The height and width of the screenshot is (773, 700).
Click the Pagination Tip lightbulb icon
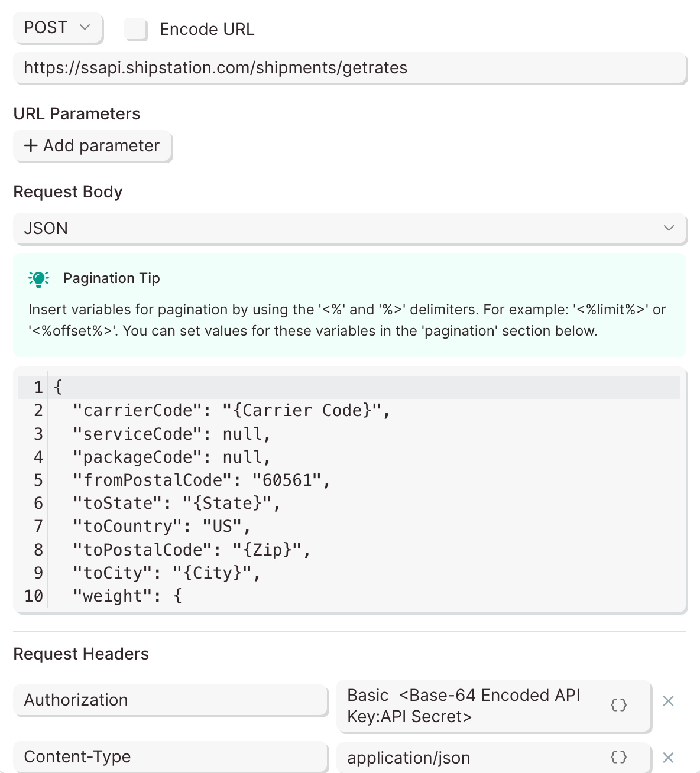click(39, 278)
